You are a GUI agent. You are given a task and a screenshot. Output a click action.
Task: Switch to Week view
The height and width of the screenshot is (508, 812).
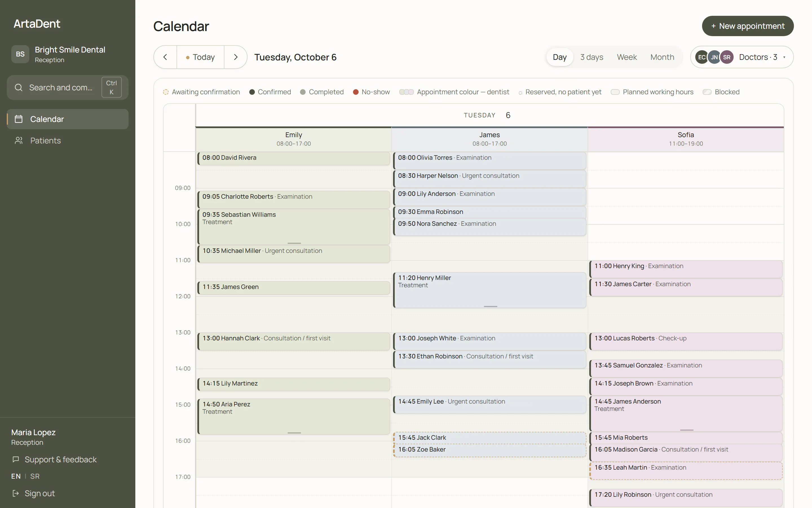626,57
